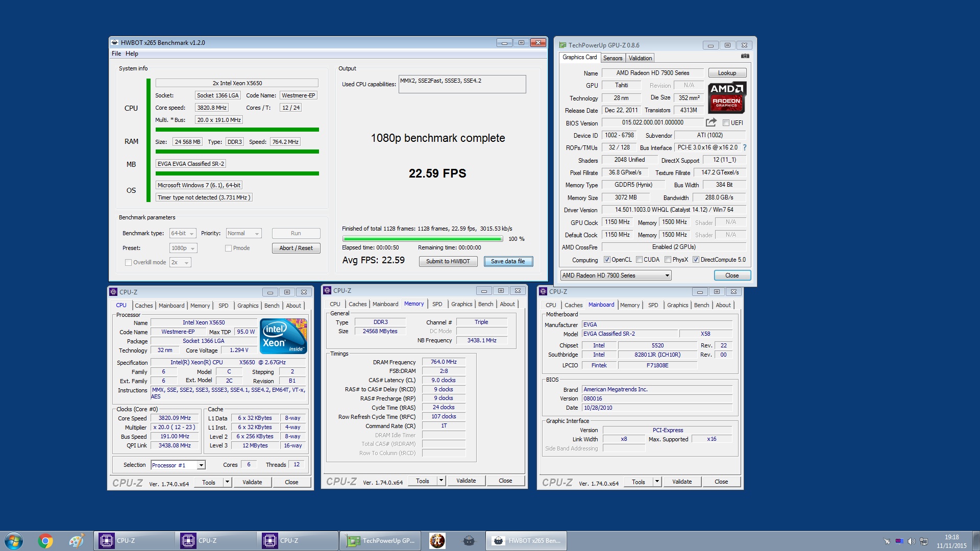Screen dimensions: 980x551
Task: Switch to the Validation tab in GPU-Z
Action: tap(640, 58)
